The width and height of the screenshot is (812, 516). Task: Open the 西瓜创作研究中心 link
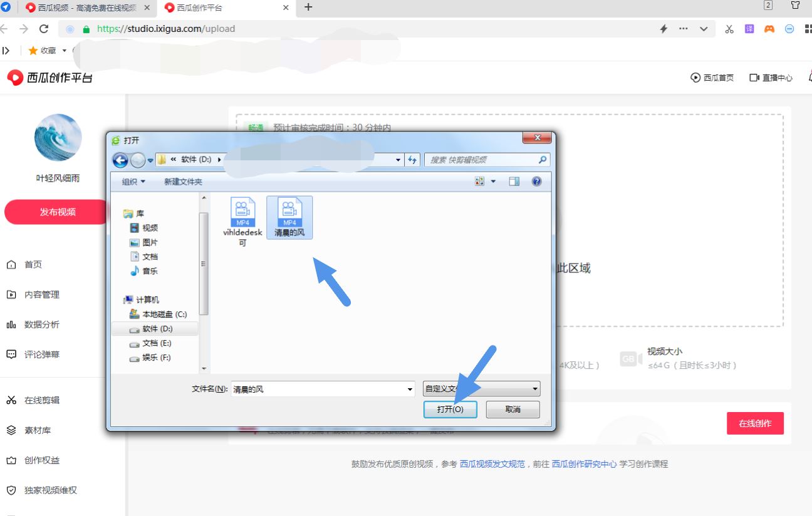pyautogui.click(x=584, y=464)
